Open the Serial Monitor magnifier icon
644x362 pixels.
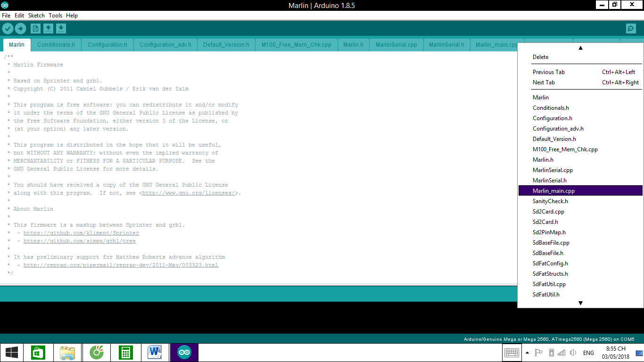coord(631,29)
